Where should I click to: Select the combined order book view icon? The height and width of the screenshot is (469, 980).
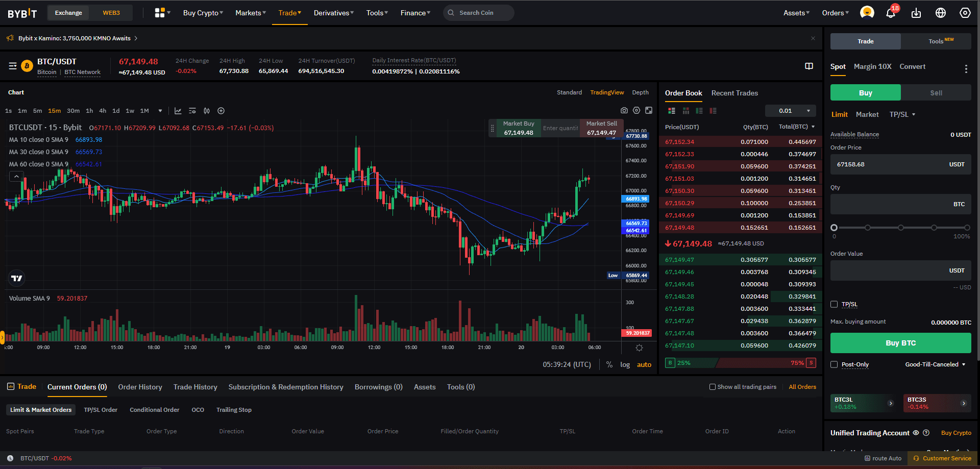pyautogui.click(x=672, y=111)
